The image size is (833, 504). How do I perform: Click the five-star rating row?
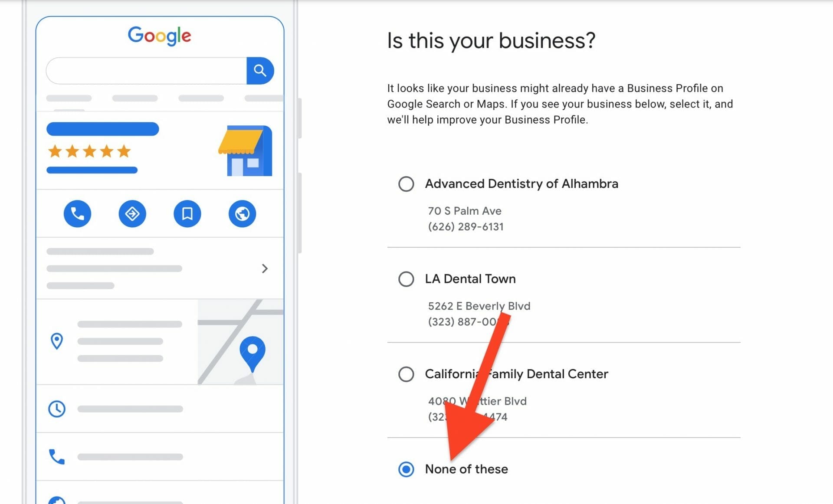pos(89,151)
